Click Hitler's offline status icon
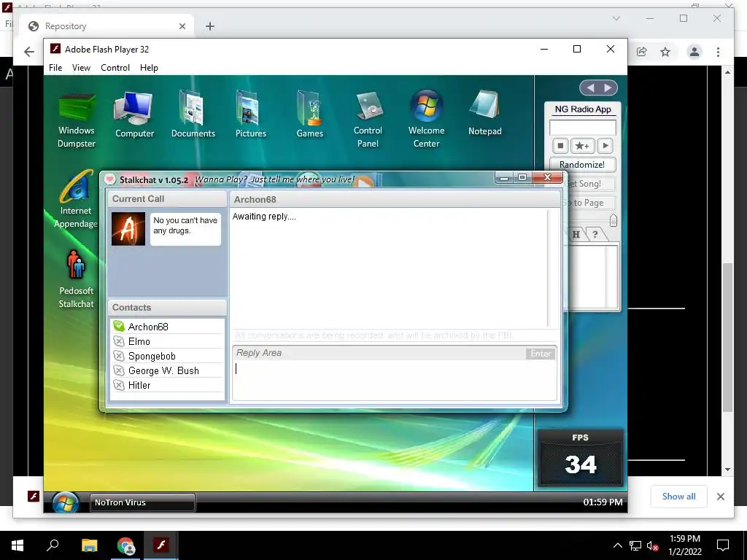The width and height of the screenshot is (747, 560). (x=119, y=385)
